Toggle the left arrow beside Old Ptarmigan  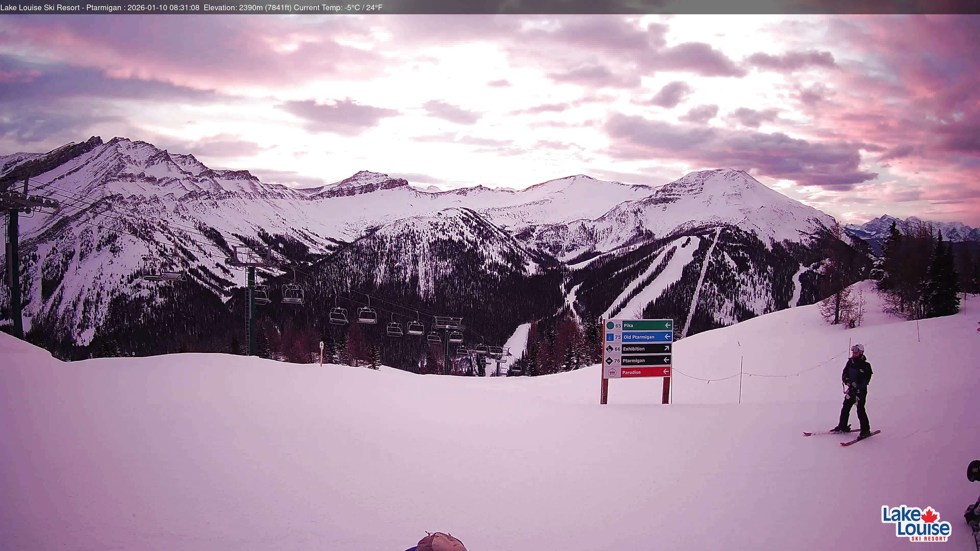pos(668,337)
